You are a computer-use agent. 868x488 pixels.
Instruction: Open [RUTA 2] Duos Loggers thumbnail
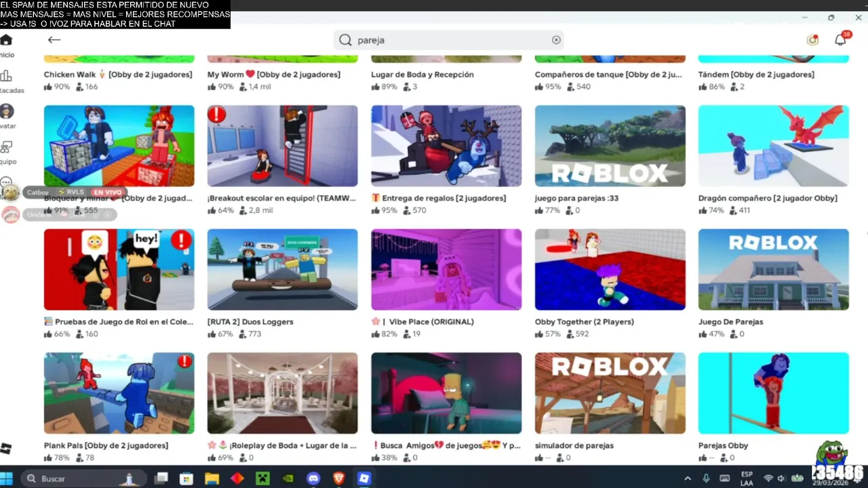pyautogui.click(x=283, y=269)
